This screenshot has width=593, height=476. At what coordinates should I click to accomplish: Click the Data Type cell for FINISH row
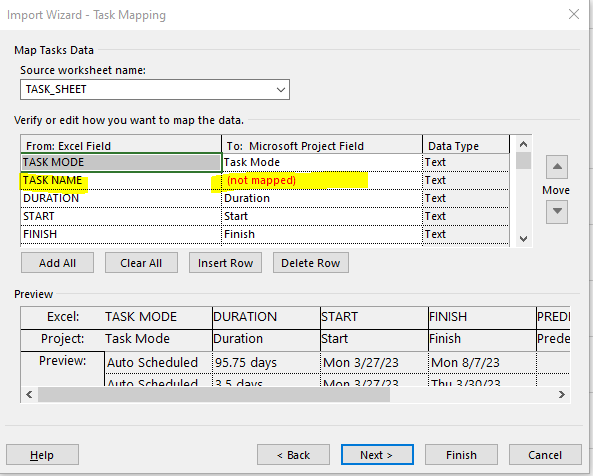pos(466,234)
